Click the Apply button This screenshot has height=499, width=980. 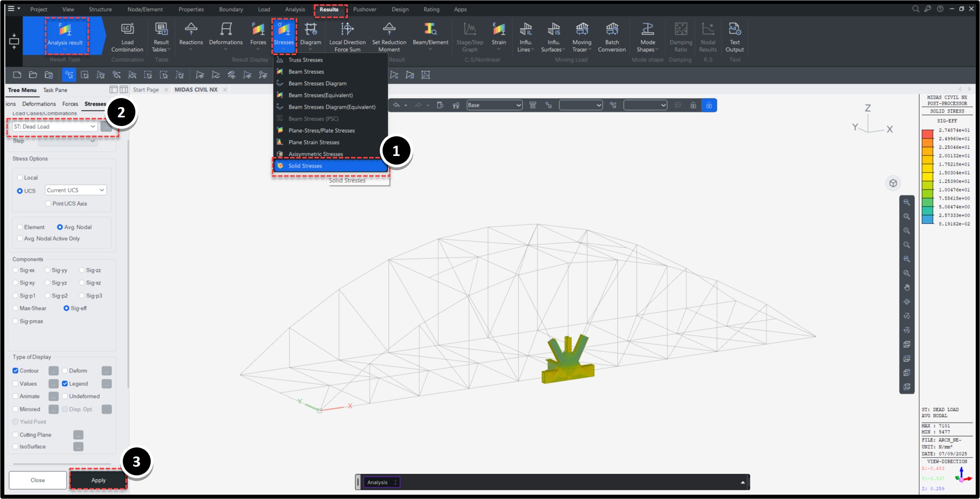point(98,480)
